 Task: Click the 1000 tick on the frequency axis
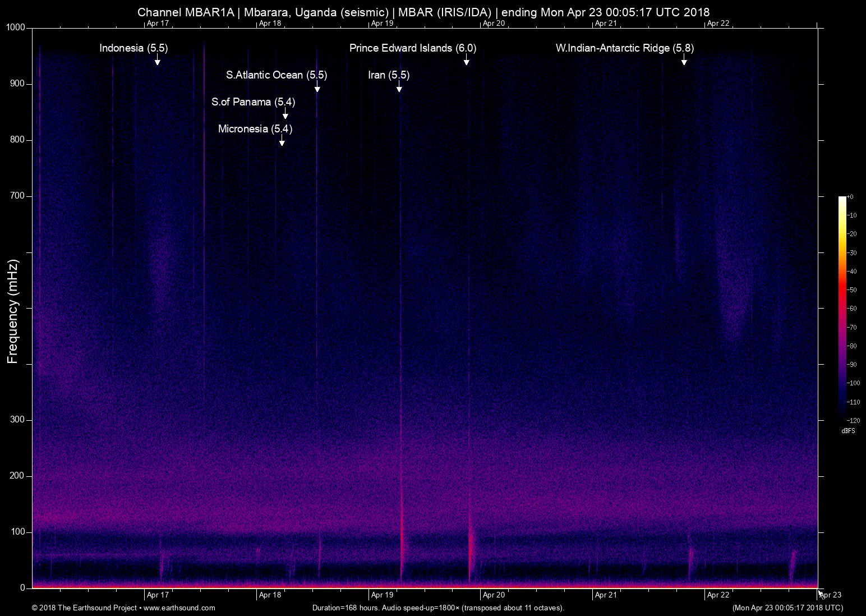coord(16,27)
